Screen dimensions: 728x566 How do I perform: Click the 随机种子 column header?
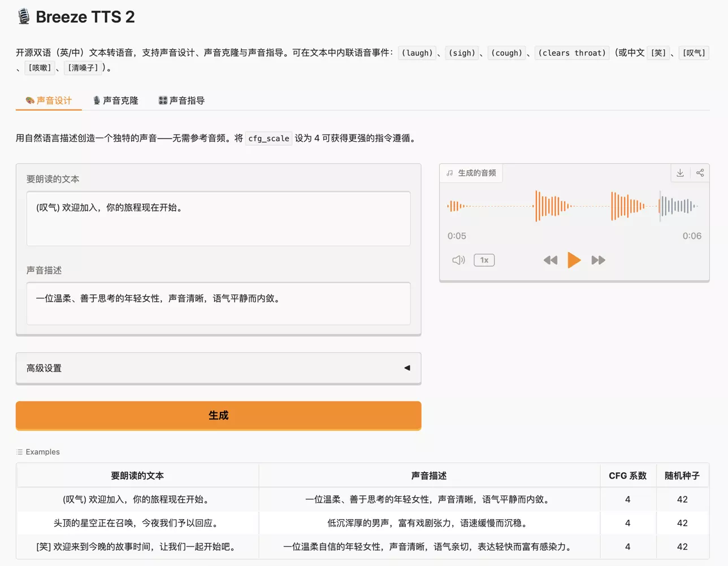tap(682, 476)
